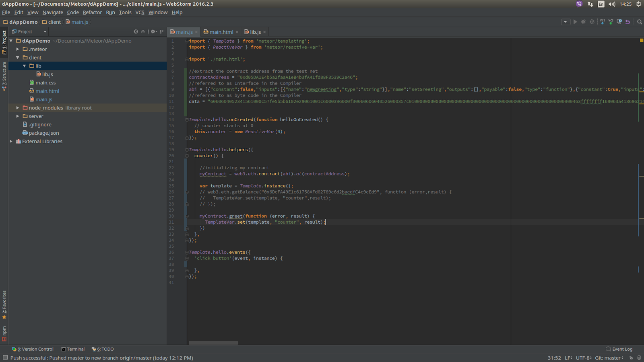Expand the node_modules folder
This screenshot has height=362, width=644.
[18, 108]
